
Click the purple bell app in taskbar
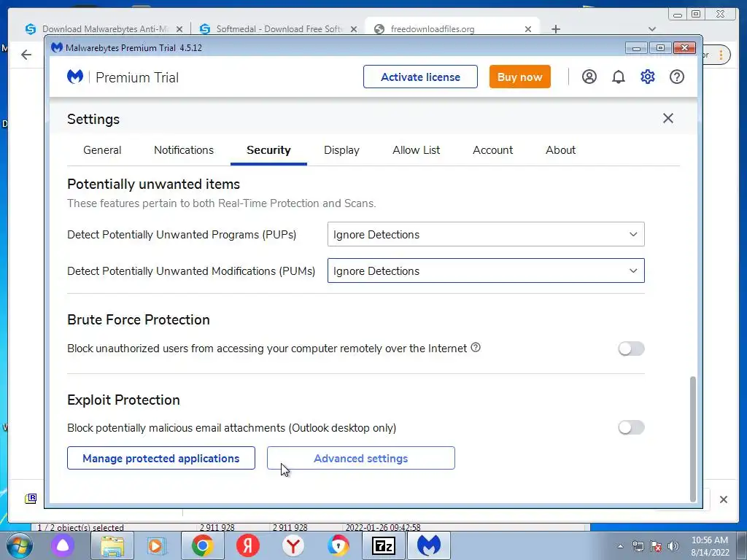pyautogui.click(x=63, y=545)
